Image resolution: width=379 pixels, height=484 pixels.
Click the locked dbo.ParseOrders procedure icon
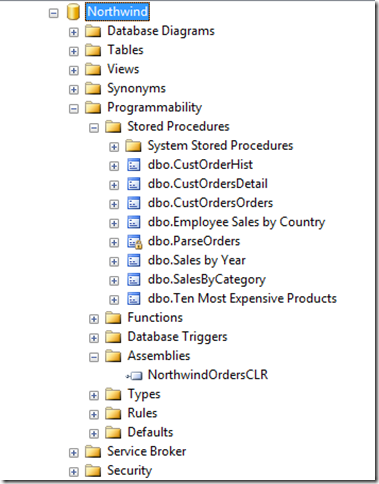pyautogui.click(x=135, y=242)
